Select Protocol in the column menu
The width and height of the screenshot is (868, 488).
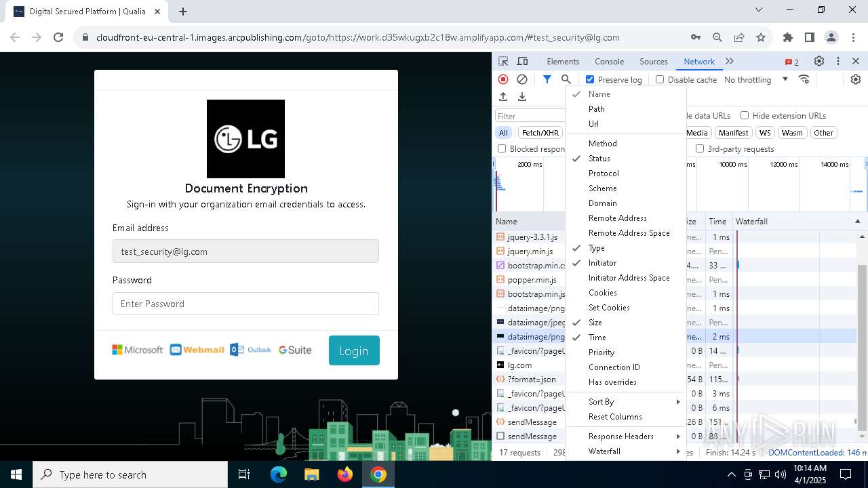(x=625, y=174)
